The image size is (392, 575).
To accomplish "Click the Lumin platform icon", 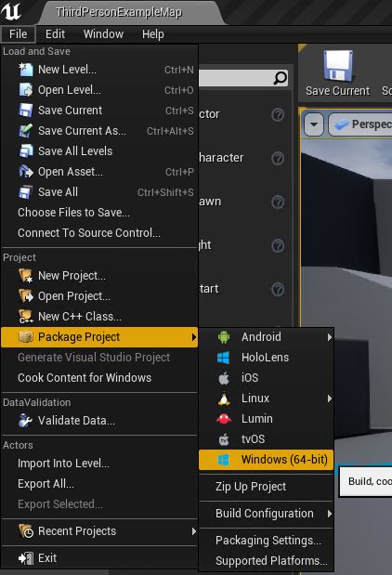I will coord(224,418).
